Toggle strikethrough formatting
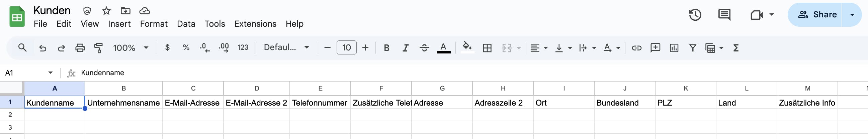The width and height of the screenshot is (868, 139). pyautogui.click(x=424, y=48)
